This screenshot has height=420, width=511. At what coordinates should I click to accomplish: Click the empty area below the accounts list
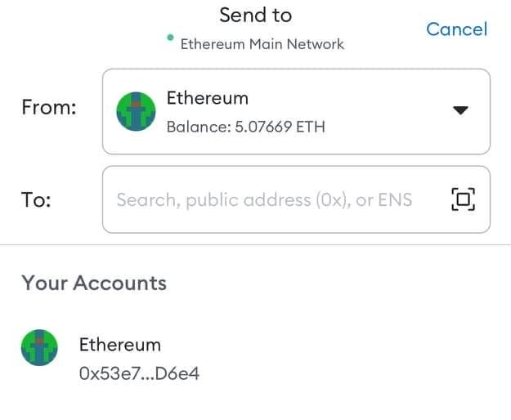click(x=255, y=404)
